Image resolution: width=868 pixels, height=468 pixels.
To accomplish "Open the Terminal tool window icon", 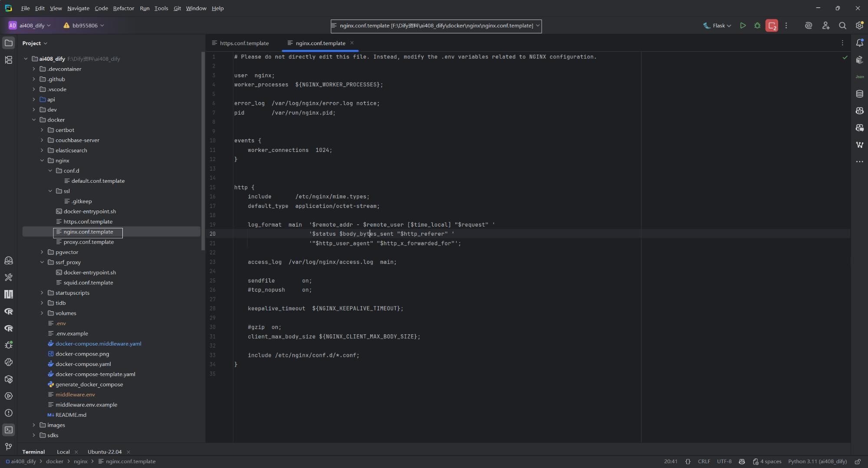I will click(x=9, y=430).
